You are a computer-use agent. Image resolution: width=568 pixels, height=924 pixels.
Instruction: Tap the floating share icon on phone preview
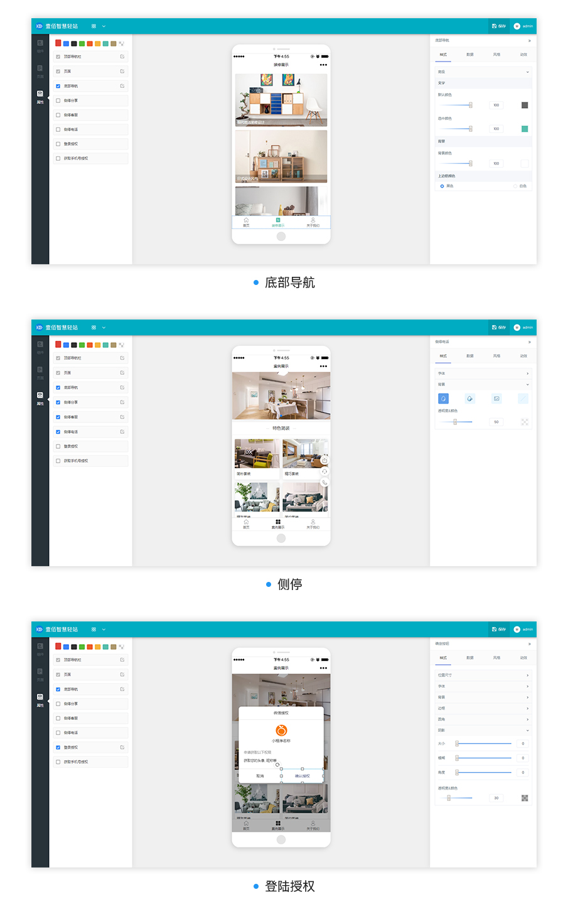pyautogui.click(x=324, y=460)
